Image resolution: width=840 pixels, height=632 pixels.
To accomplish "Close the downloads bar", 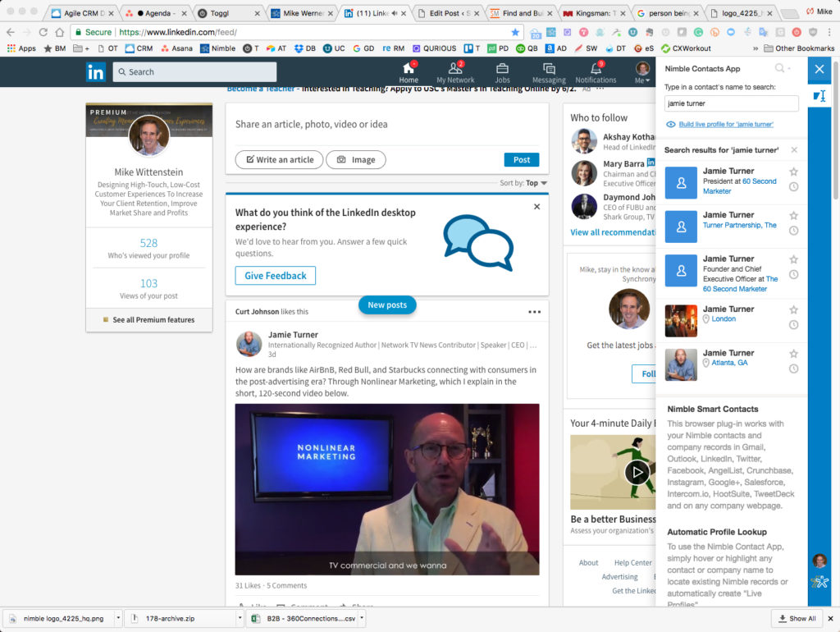I will click(830, 619).
